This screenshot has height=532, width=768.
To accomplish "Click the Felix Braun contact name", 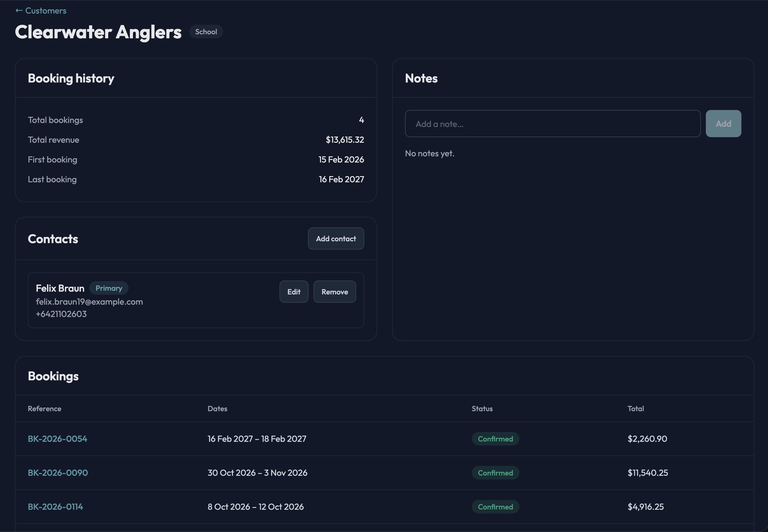I will coord(60,288).
